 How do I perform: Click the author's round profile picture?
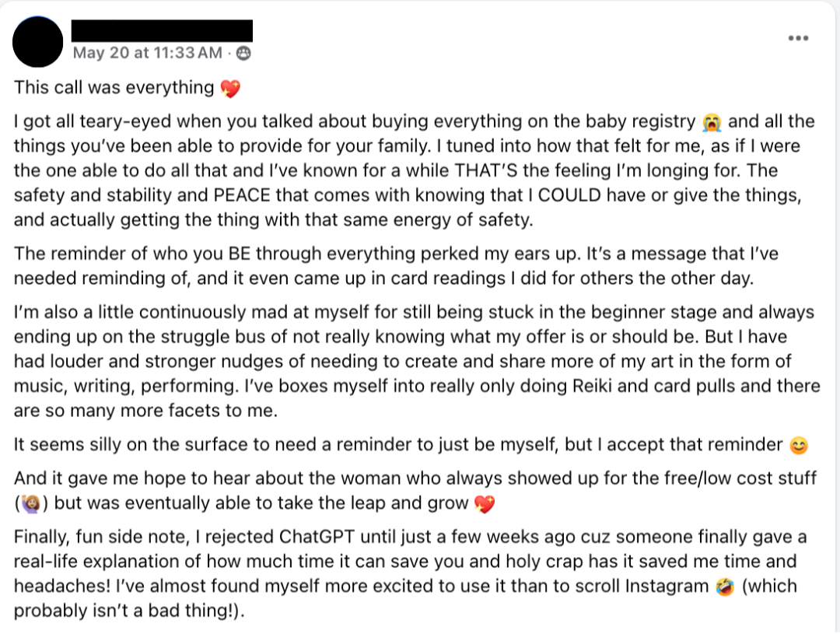click(37, 42)
